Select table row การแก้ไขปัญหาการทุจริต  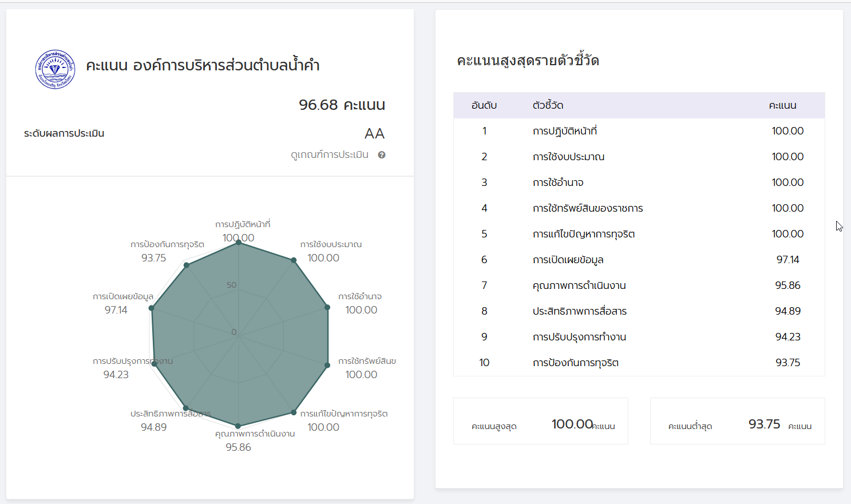tap(639, 234)
